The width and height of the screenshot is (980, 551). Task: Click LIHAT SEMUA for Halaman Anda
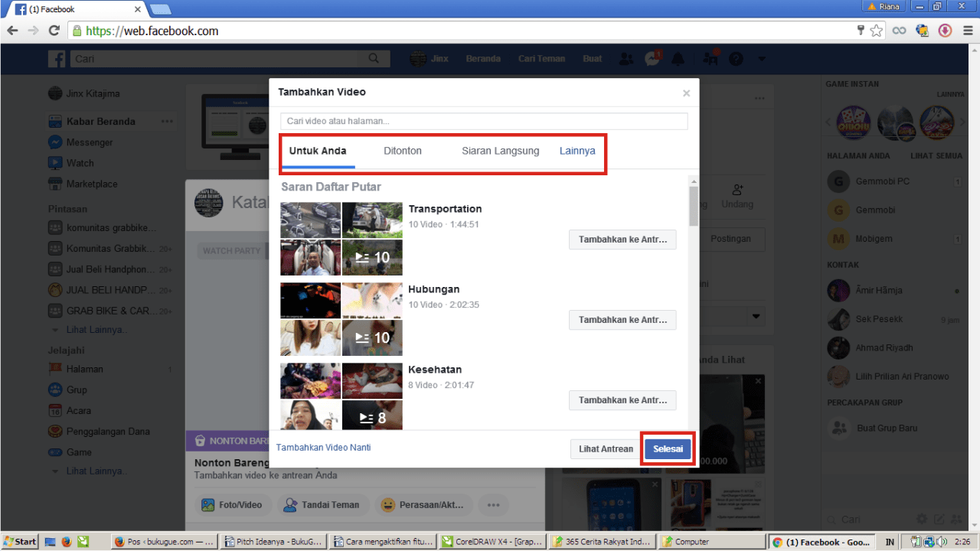point(936,155)
